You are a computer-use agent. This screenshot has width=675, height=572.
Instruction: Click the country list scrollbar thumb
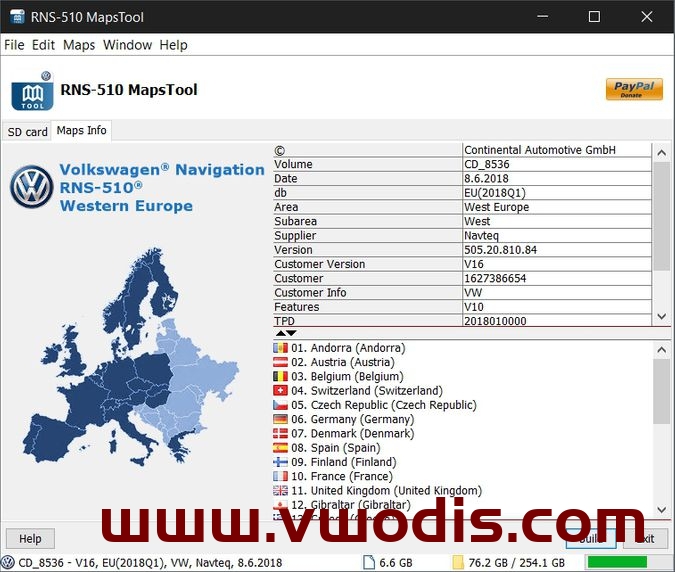[x=662, y=392]
